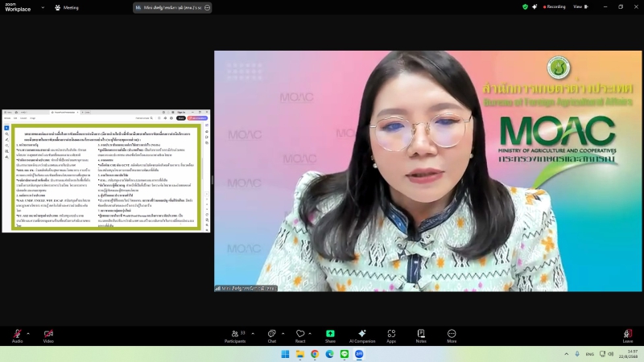Expand the React options arrow

coord(312,333)
